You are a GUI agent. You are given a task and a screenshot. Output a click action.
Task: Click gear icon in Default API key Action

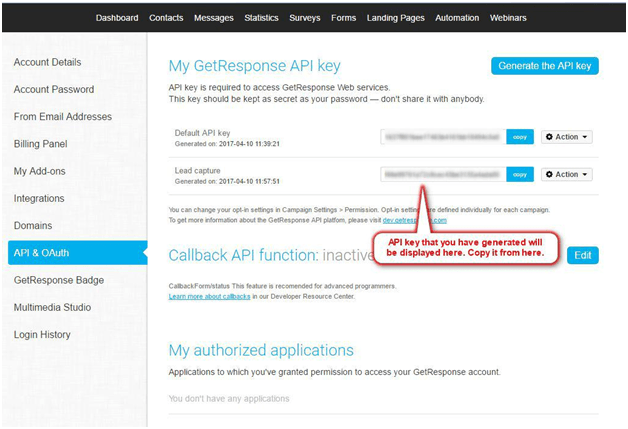click(549, 137)
